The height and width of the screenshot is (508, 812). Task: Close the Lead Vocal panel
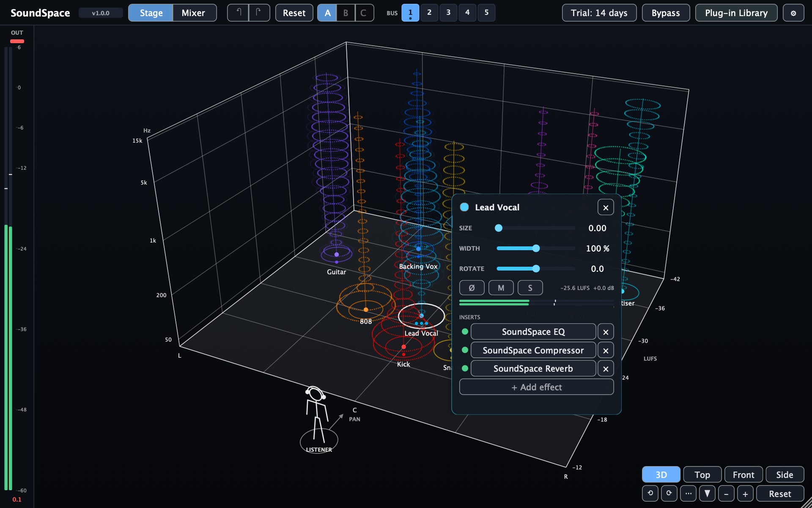click(x=606, y=207)
